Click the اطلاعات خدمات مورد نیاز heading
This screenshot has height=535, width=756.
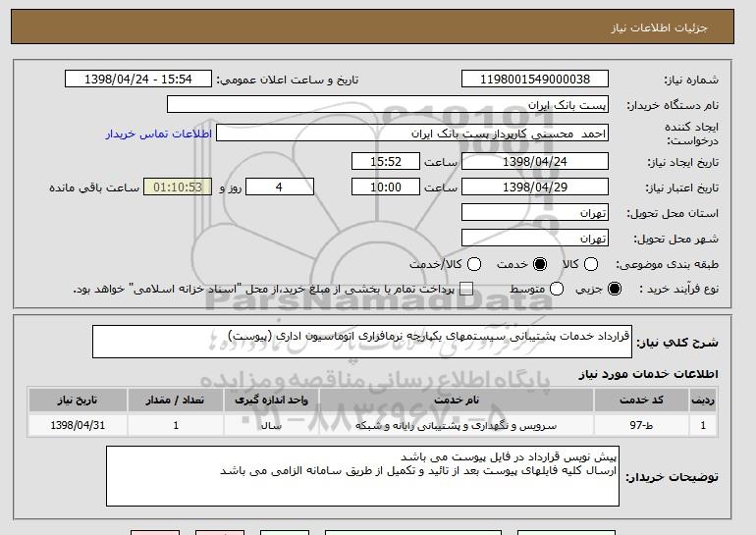coord(648,374)
